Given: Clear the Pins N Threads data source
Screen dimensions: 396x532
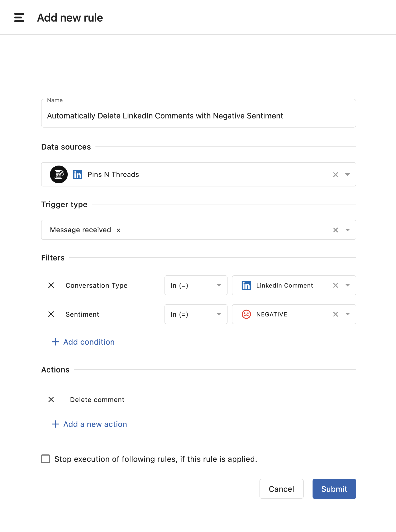Looking at the screenshot, I should pos(335,174).
